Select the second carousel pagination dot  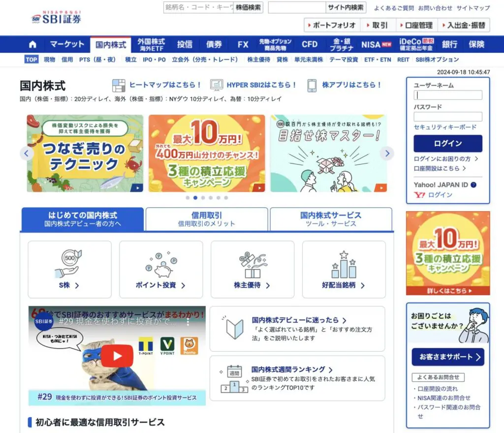[195, 198]
